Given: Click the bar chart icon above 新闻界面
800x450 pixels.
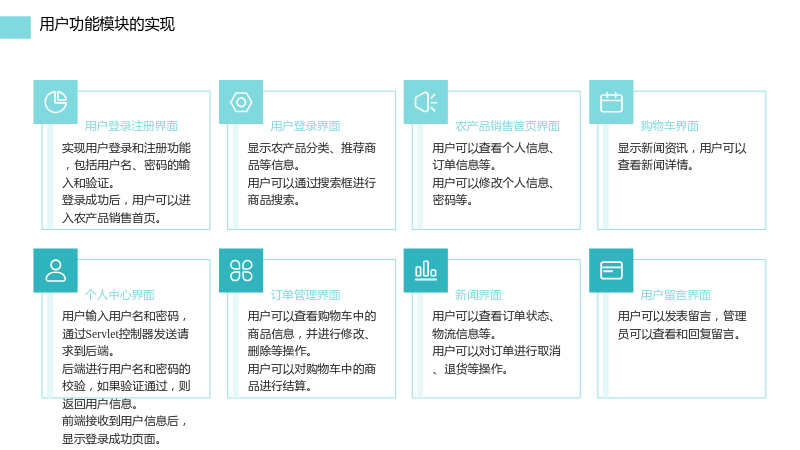Looking at the screenshot, I should click(426, 270).
